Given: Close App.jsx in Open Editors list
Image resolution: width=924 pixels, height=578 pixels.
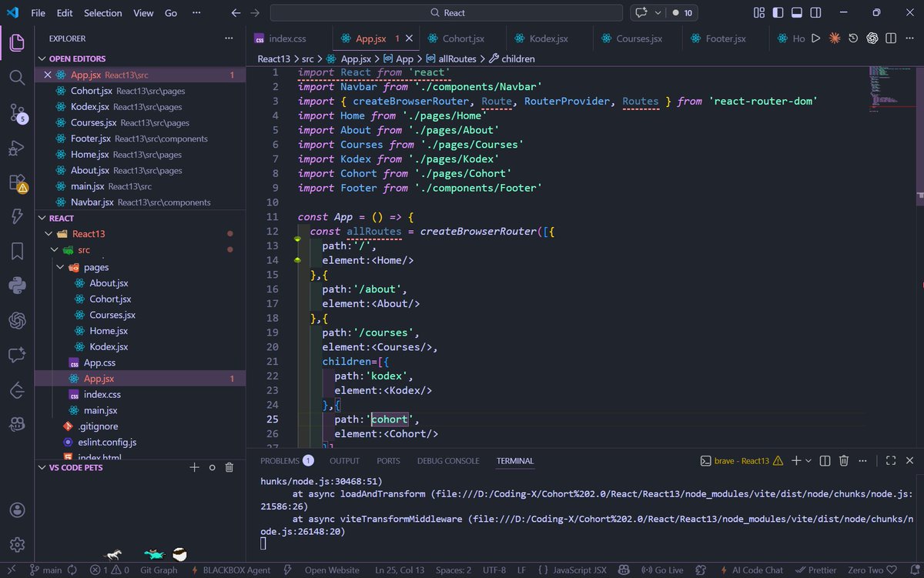Looking at the screenshot, I should 48,75.
